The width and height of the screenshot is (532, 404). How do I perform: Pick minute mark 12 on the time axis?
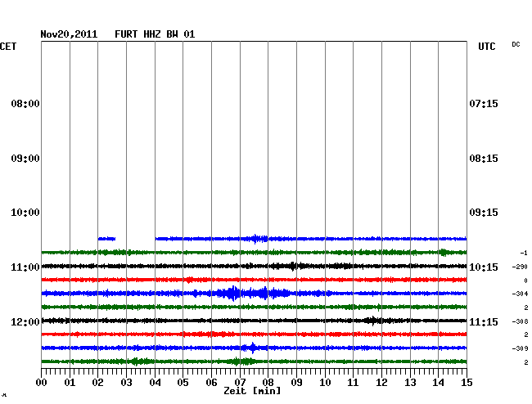pos(381,383)
